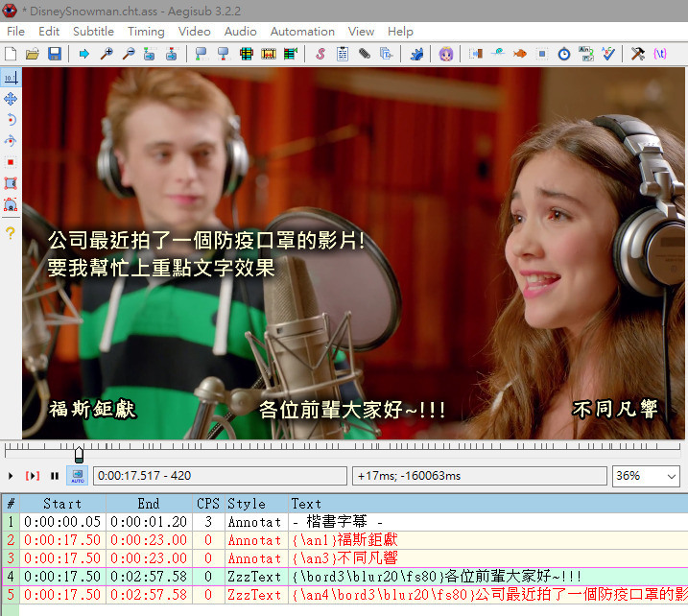Image resolution: width=688 pixels, height=616 pixels.
Task: Select the Drag subtitles move tool
Action: point(11,99)
